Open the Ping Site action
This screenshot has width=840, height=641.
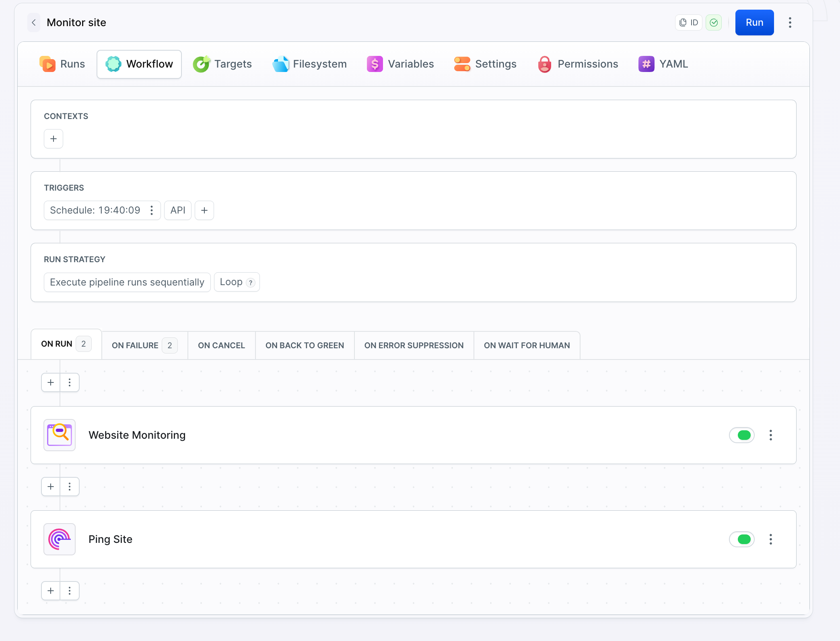[x=414, y=539]
